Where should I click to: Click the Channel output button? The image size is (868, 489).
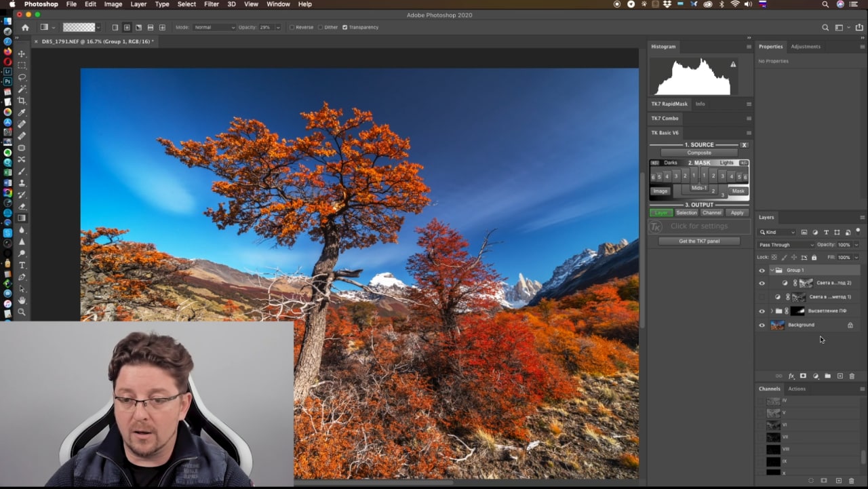[712, 213]
